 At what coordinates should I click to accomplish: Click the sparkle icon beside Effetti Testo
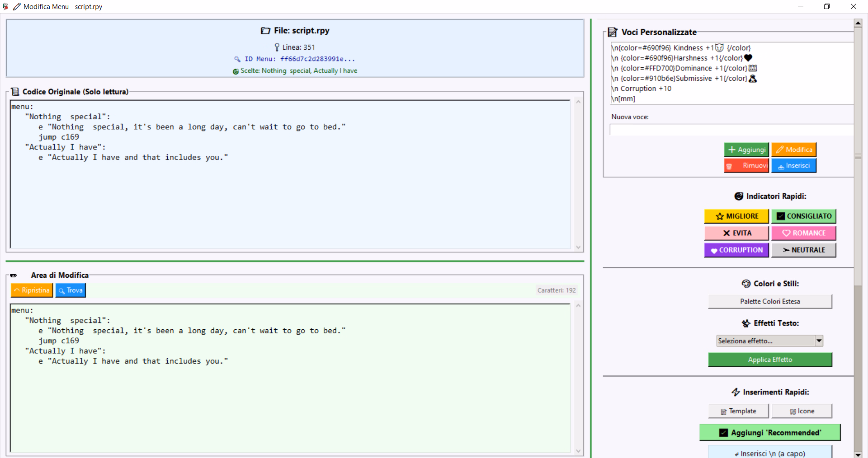746,323
